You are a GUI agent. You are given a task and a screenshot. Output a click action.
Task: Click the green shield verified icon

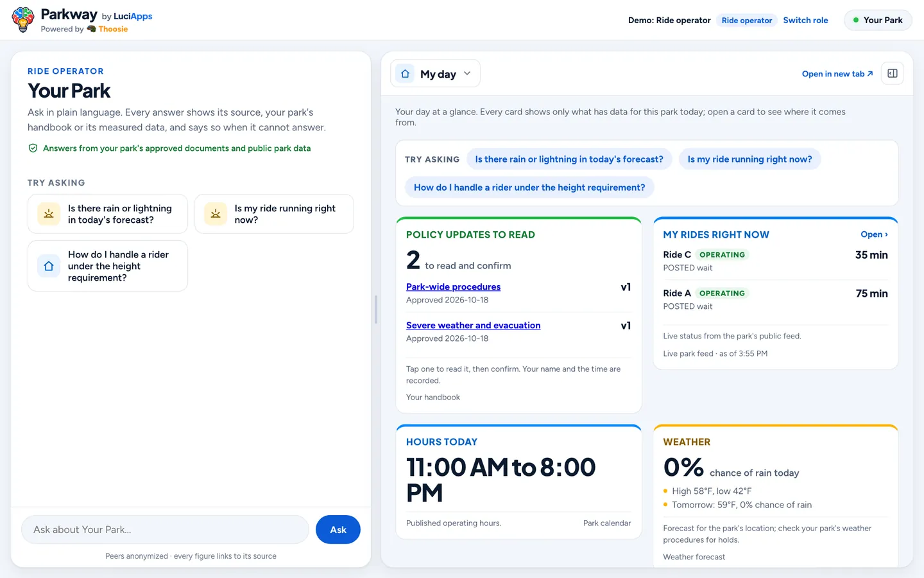click(x=33, y=148)
